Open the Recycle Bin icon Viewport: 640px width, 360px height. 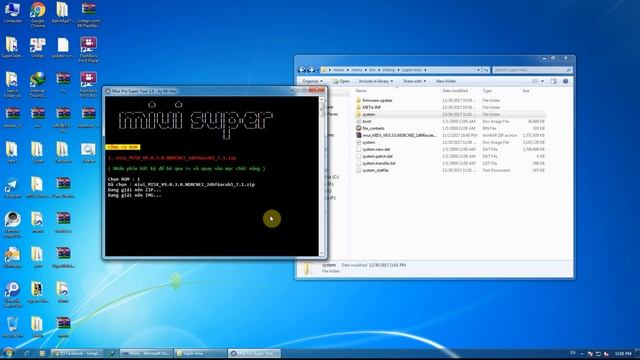pyautogui.click(x=12, y=327)
